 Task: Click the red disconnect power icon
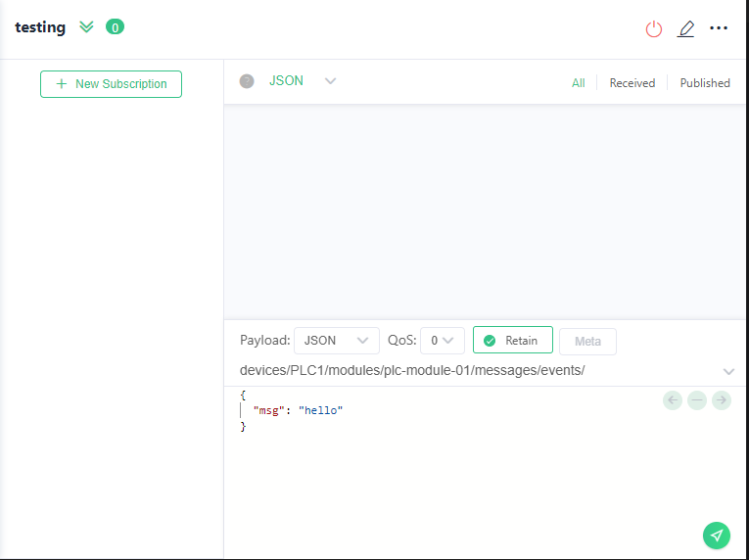(x=654, y=28)
